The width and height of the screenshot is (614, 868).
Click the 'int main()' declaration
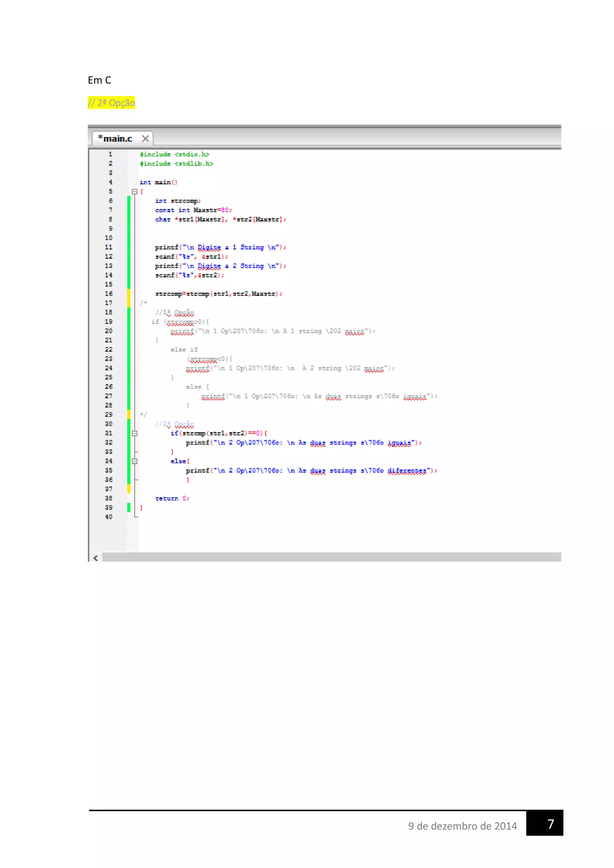point(158,182)
